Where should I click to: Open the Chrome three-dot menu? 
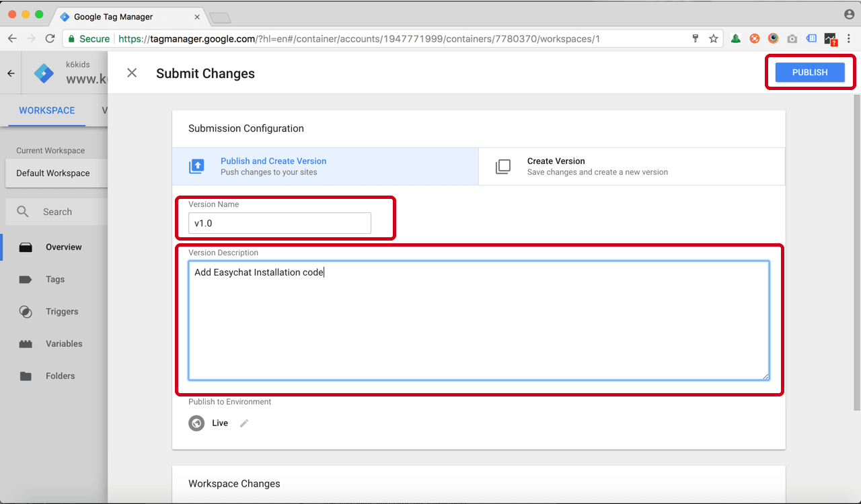pos(849,39)
